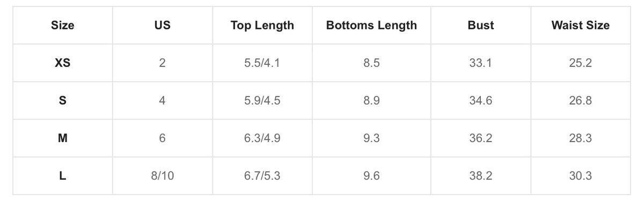
Task: Select the 9.6 bottoms length cell
Action: 371,176
